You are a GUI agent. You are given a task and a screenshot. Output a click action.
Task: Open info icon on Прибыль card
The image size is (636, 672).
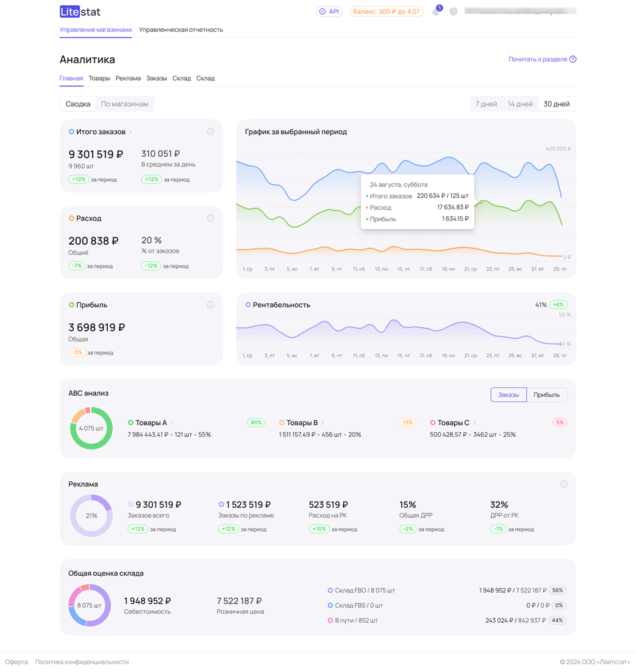coord(211,305)
